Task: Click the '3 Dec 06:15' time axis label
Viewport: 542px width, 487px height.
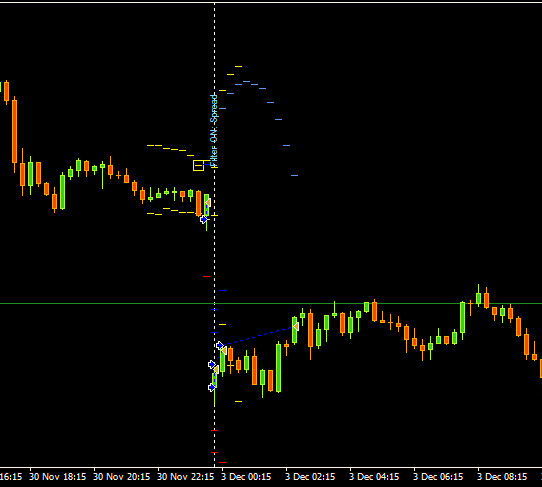Action: (438, 477)
